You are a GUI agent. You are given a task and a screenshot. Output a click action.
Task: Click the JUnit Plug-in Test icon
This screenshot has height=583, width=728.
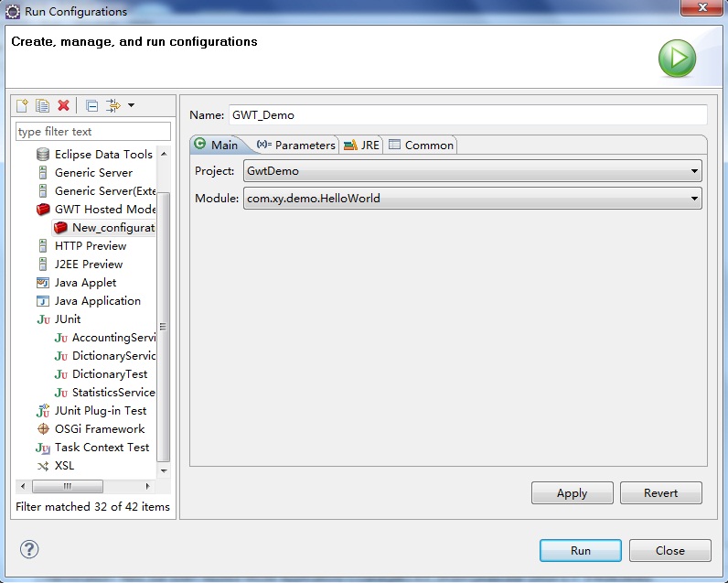click(x=43, y=411)
